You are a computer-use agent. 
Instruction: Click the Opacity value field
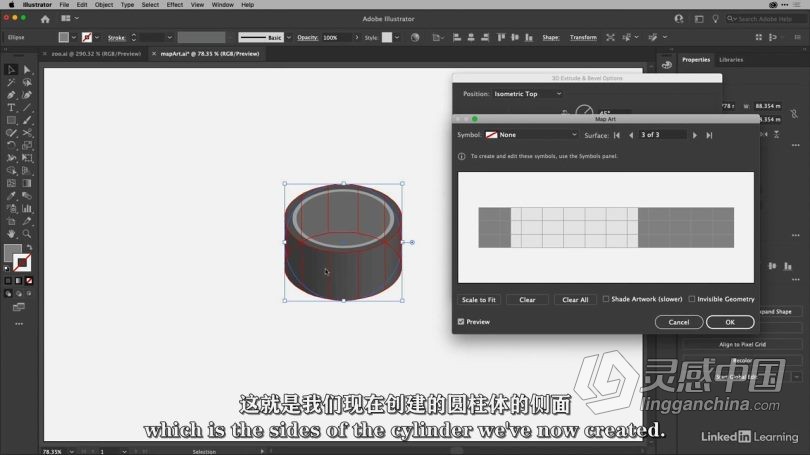(x=336, y=38)
